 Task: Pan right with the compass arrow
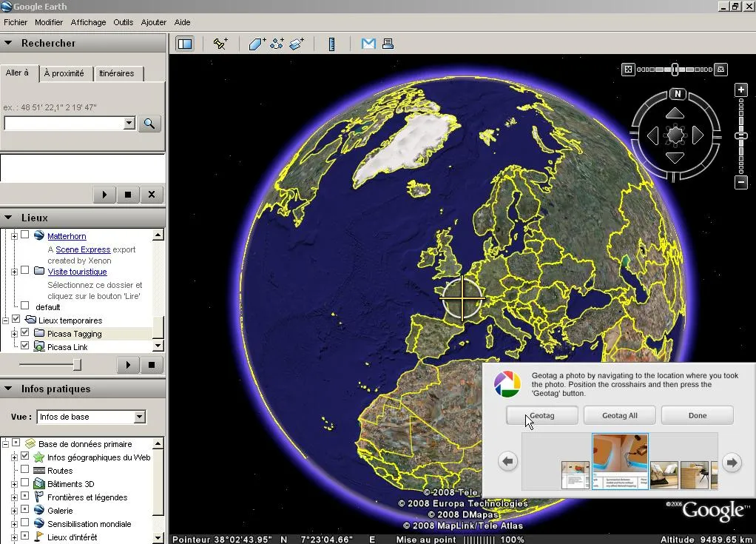click(698, 135)
